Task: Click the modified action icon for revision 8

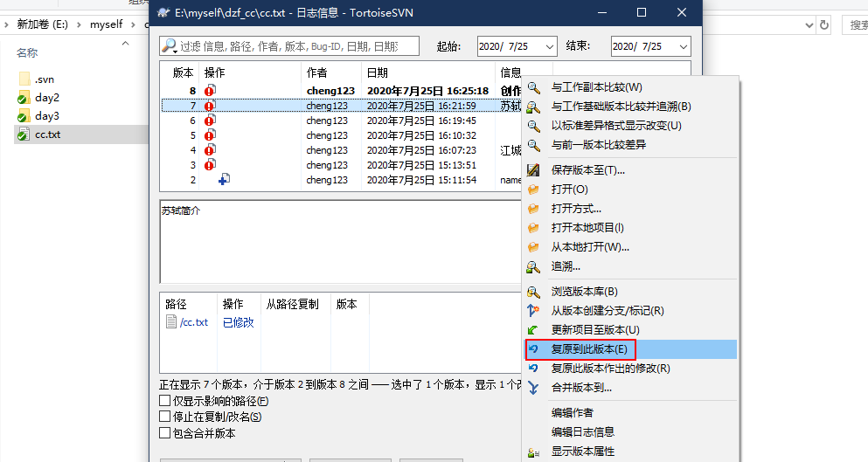Action: [x=210, y=91]
